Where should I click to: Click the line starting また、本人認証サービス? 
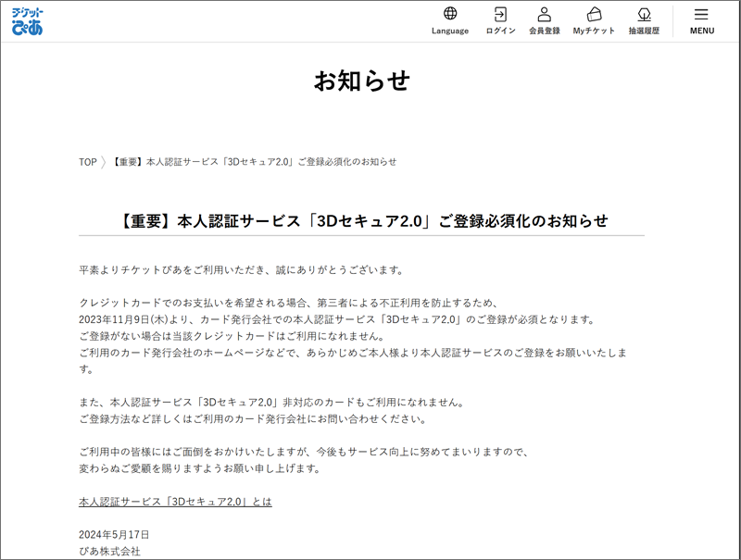[x=273, y=403]
